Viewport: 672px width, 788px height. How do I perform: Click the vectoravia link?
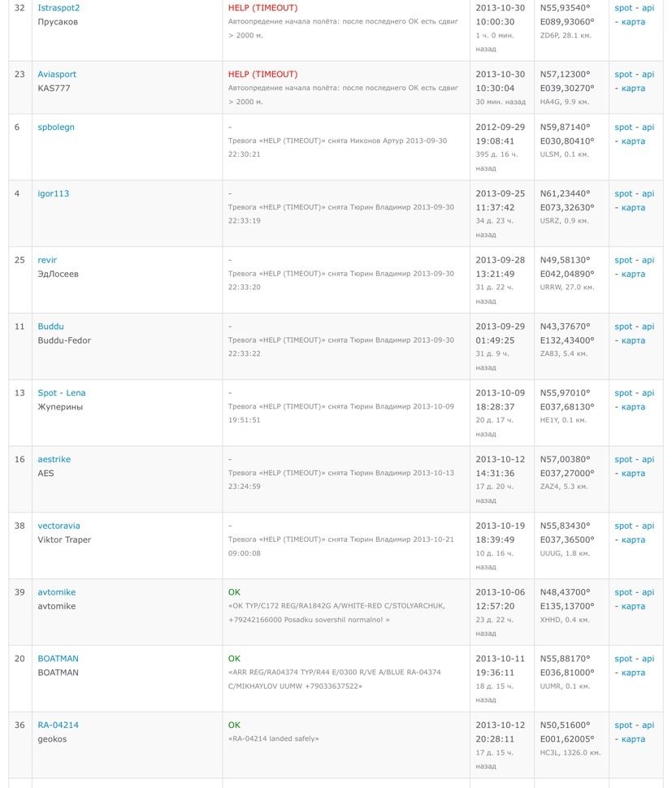click(x=59, y=526)
